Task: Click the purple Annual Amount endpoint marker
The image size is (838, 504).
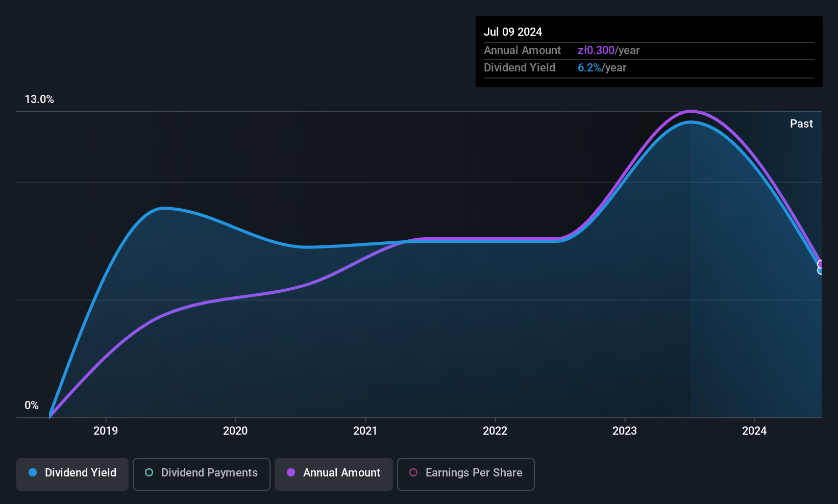Action: [821, 264]
